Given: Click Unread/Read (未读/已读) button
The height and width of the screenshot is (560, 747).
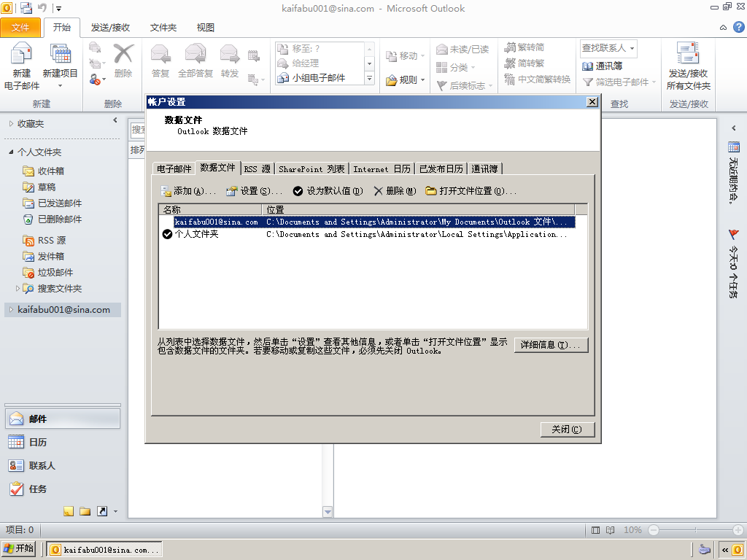Looking at the screenshot, I should (462, 49).
